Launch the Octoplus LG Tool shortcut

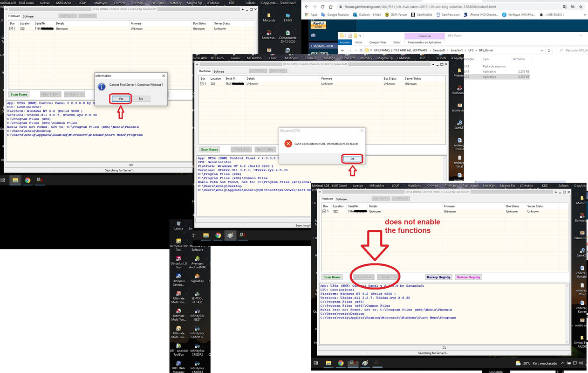tap(178, 262)
